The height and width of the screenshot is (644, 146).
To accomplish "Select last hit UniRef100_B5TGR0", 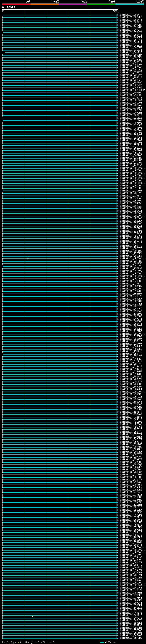I will pos(131,638).
